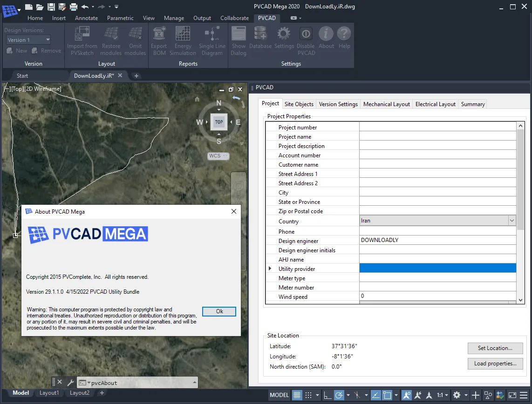Toggle polar tracking
Image resolution: width=532 pixels, height=404 pixels.
click(339, 395)
